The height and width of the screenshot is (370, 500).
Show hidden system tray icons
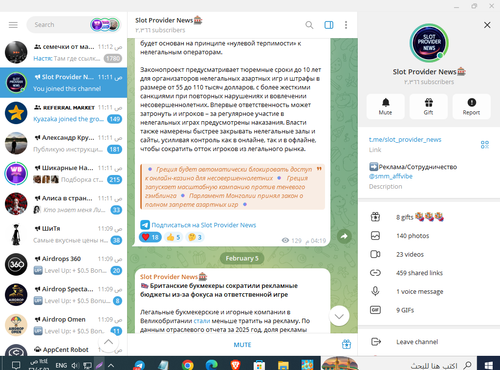point(111,365)
